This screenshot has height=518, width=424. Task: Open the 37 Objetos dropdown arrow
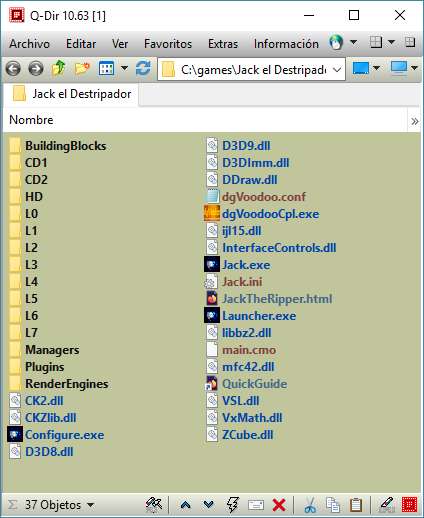[90, 505]
